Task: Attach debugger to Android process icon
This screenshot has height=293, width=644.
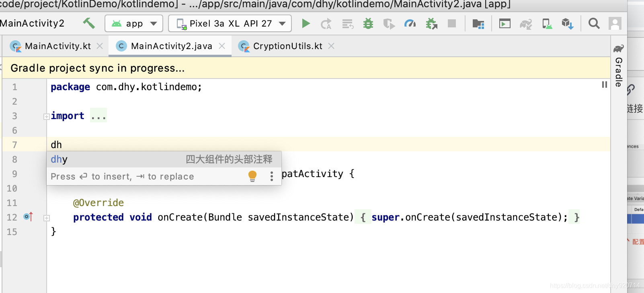Action: point(431,24)
